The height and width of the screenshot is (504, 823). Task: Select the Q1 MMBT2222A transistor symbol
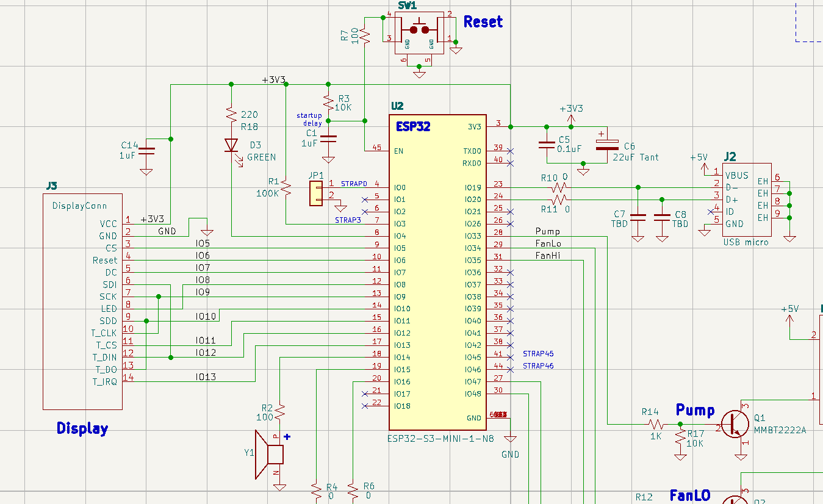pos(735,423)
